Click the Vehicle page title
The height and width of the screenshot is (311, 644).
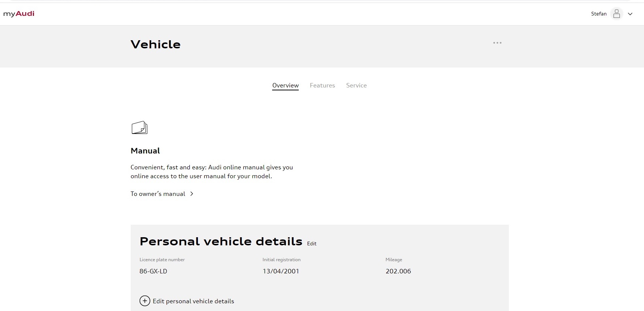pyautogui.click(x=155, y=44)
